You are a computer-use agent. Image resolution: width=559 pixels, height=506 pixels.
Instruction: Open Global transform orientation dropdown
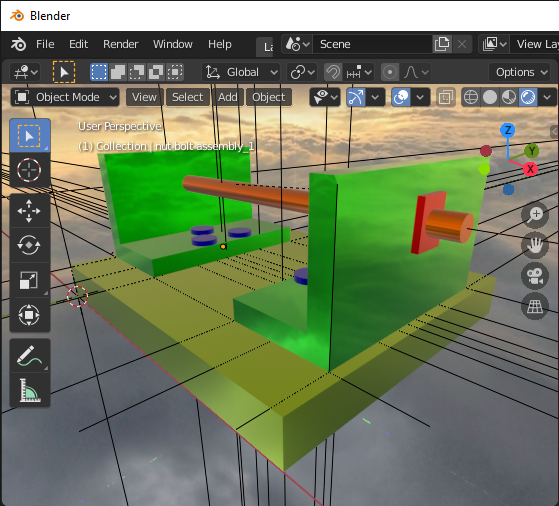click(x=241, y=72)
